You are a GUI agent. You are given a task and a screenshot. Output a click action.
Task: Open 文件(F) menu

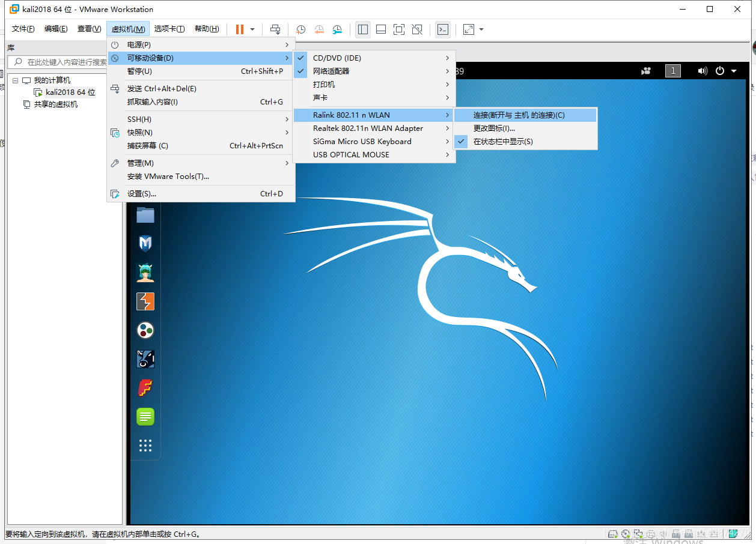click(x=23, y=29)
